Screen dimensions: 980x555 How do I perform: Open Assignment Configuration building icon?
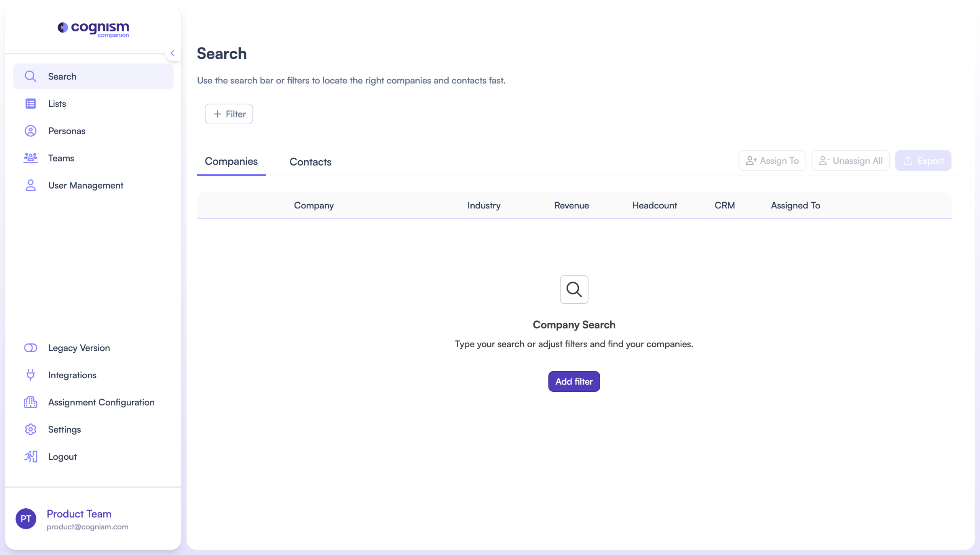31,402
